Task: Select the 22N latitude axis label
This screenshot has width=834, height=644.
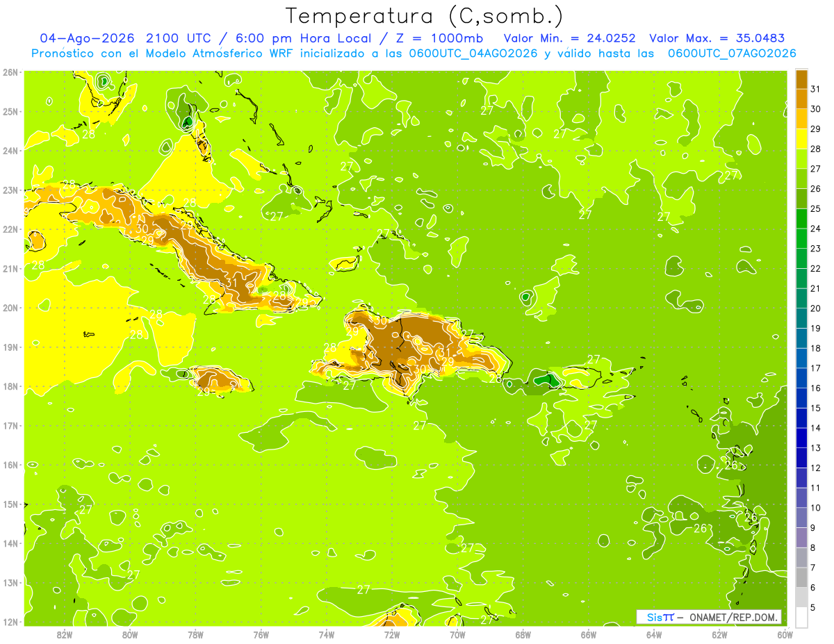Action: [10, 229]
